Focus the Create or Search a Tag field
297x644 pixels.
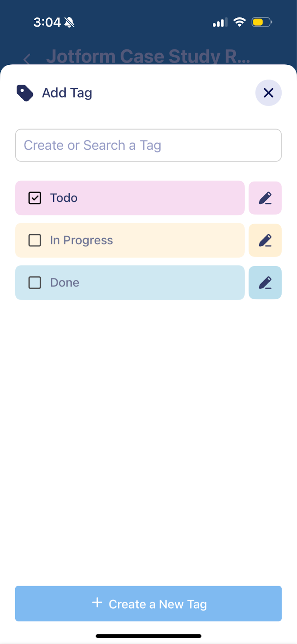pos(148,145)
